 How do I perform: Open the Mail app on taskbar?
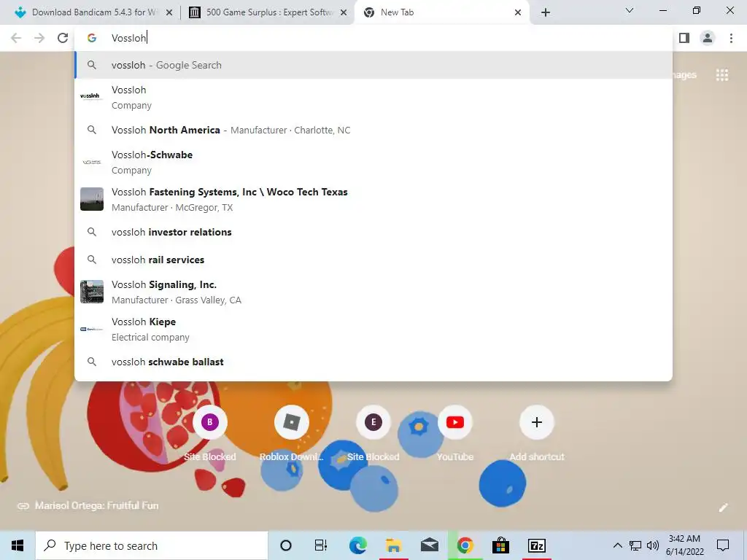pyautogui.click(x=429, y=545)
